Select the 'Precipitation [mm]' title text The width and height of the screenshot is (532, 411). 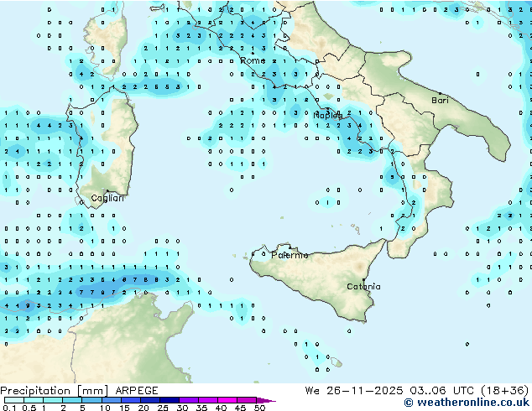click(55, 391)
